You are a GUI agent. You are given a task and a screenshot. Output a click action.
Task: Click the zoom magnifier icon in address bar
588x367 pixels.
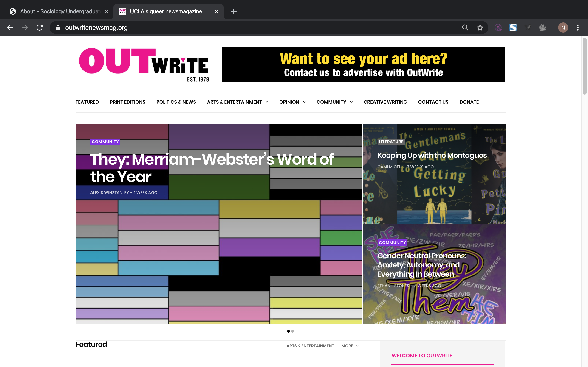click(x=465, y=28)
